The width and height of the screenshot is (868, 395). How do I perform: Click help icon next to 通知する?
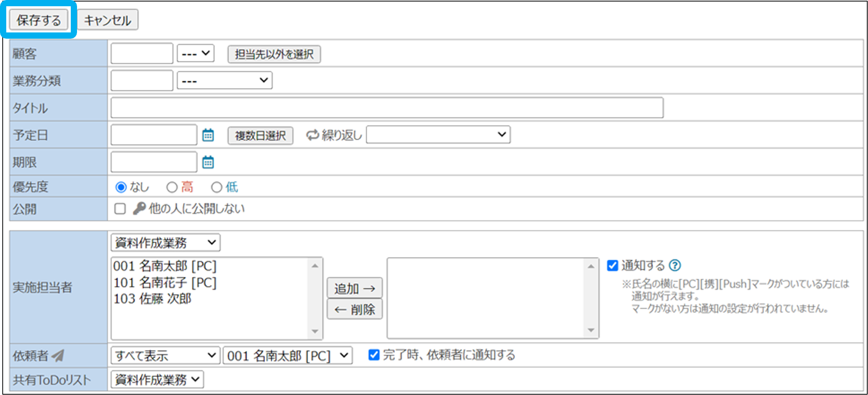click(675, 266)
